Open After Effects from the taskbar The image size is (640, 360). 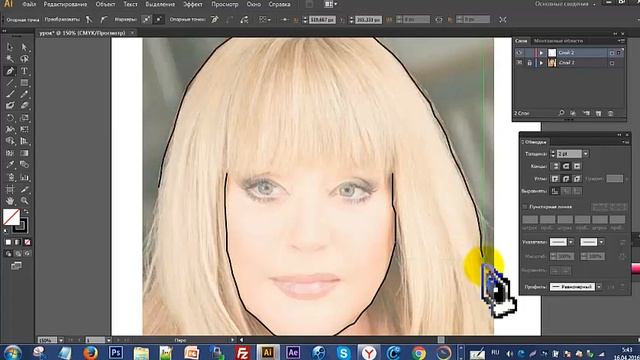(293, 352)
